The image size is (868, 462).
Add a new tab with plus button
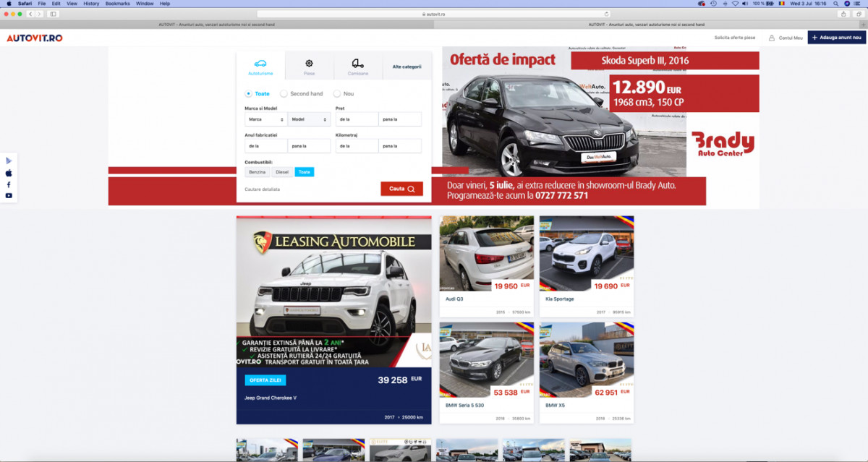click(864, 25)
